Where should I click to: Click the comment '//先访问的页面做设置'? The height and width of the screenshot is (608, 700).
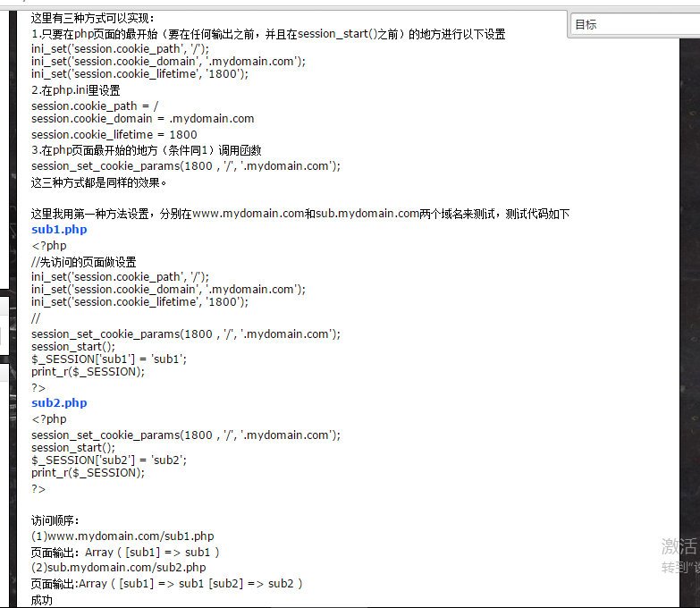pyautogui.click(x=83, y=262)
